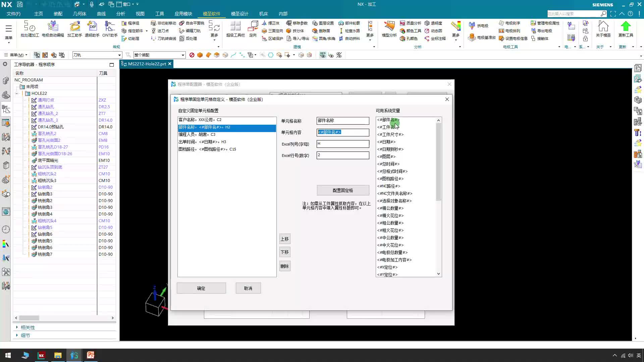Click the PowerPoint icon in the taskbar
The height and width of the screenshot is (362, 644).
91,355
